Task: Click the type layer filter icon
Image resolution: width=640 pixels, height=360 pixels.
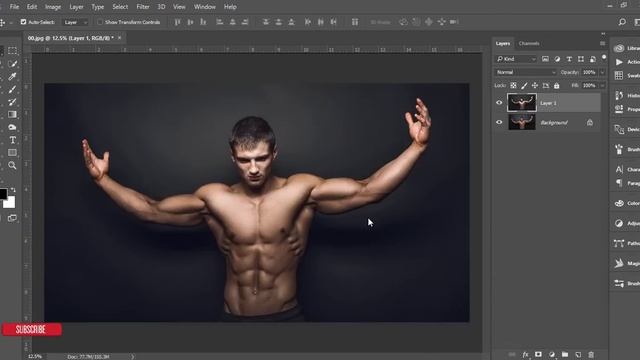Action: click(x=569, y=59)
